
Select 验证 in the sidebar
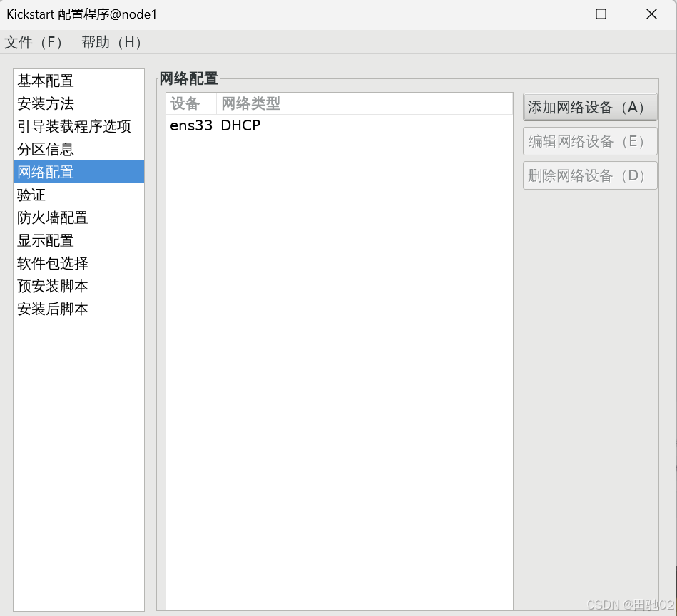point(78,195)
